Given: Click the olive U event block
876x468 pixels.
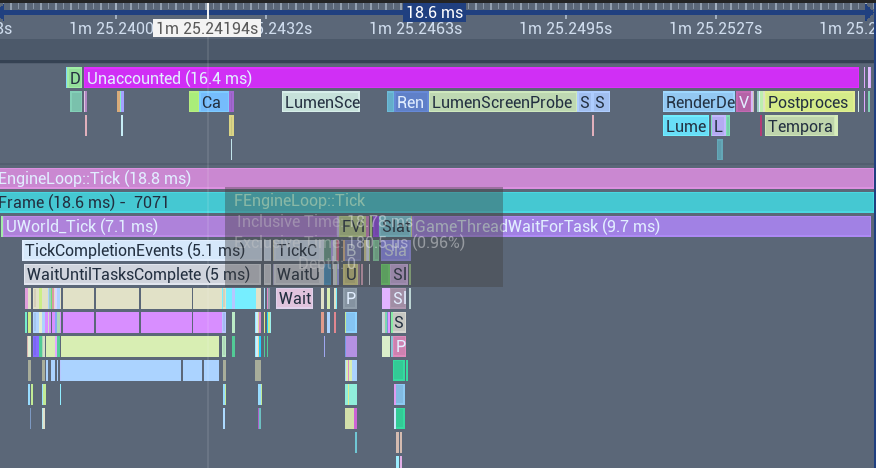Looking at the screenshot, I should [x=351, y=274].
